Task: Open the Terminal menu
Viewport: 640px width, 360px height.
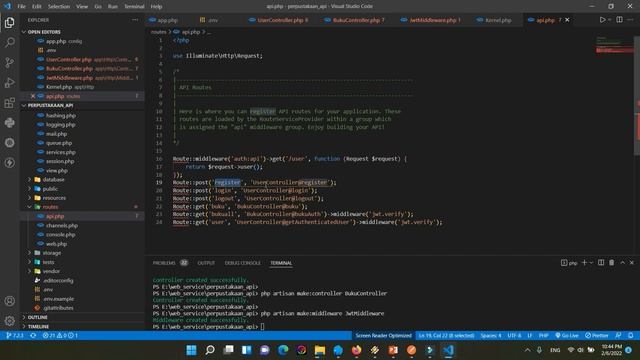Action: point(134,7)
